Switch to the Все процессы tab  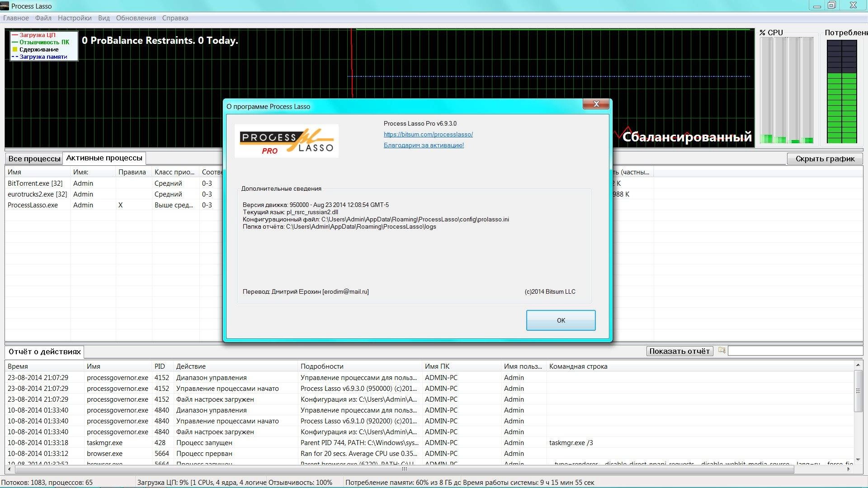(34, 159)
